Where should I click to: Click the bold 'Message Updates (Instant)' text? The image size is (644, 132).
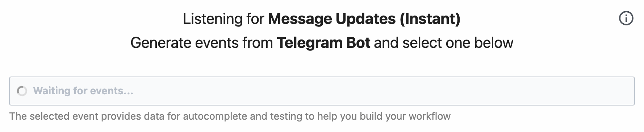(x=364, y=19)
